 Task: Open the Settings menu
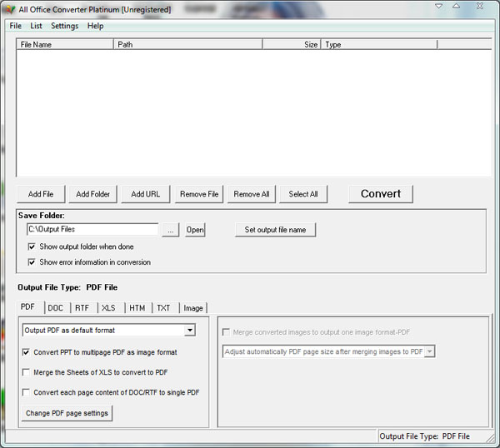pyautogui.click(x=64, y=26)
